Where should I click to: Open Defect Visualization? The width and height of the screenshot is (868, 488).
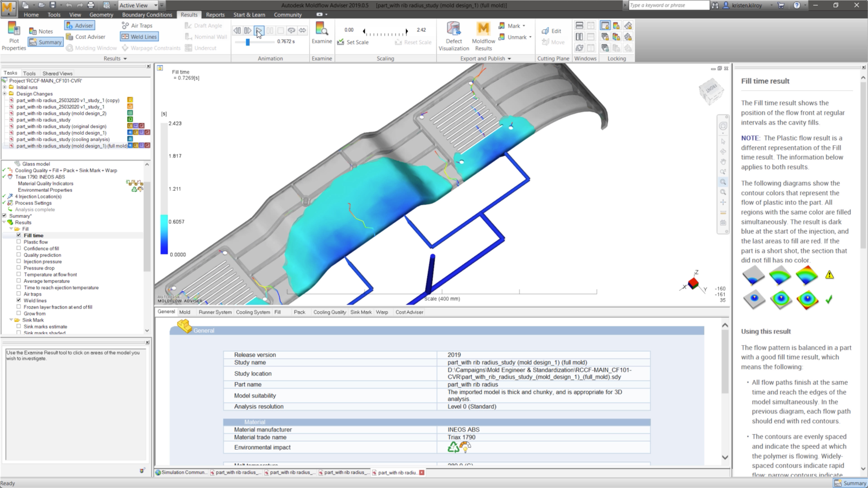coord(454,36)
